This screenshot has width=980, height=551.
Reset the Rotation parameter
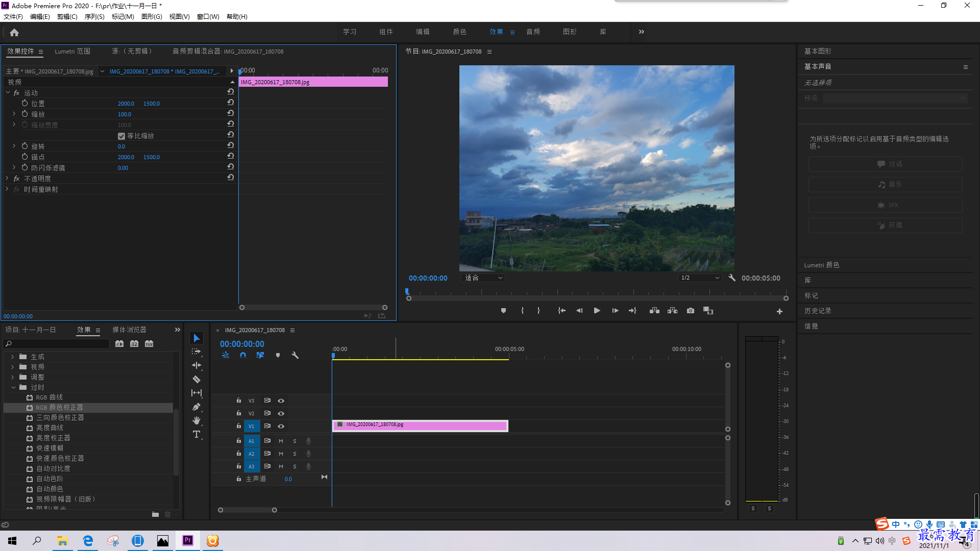coord(231,145)
